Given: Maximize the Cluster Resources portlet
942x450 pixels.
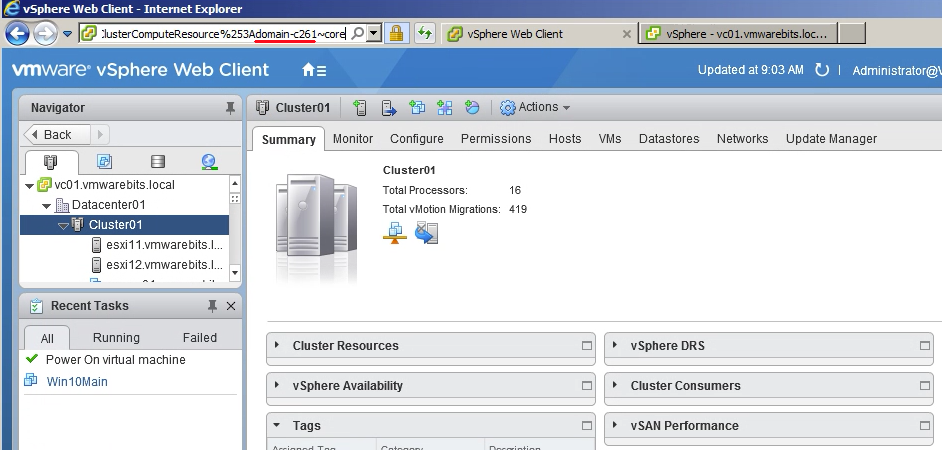Looking at the screenshot, I should [x=587, y=345].
